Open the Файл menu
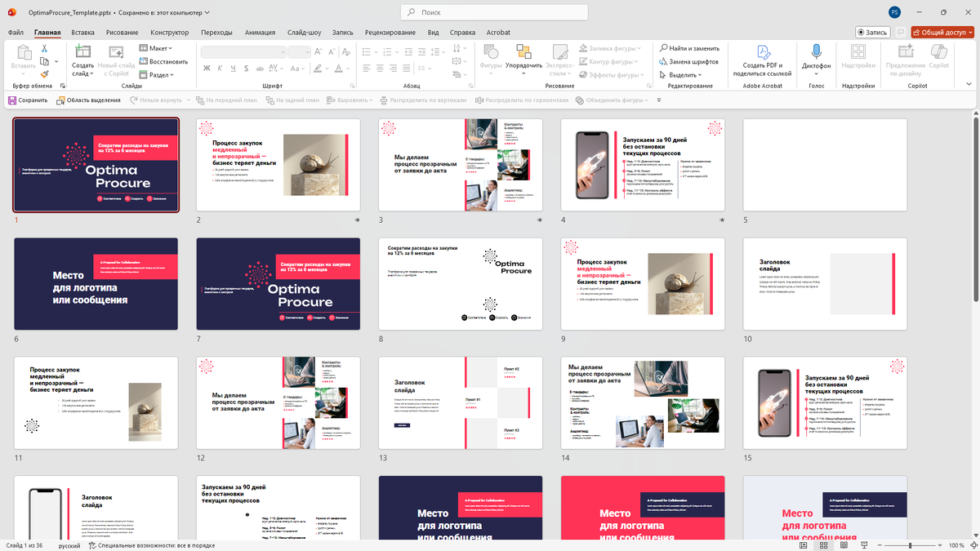This screenshot has width=980, height=551. [16, 33]
